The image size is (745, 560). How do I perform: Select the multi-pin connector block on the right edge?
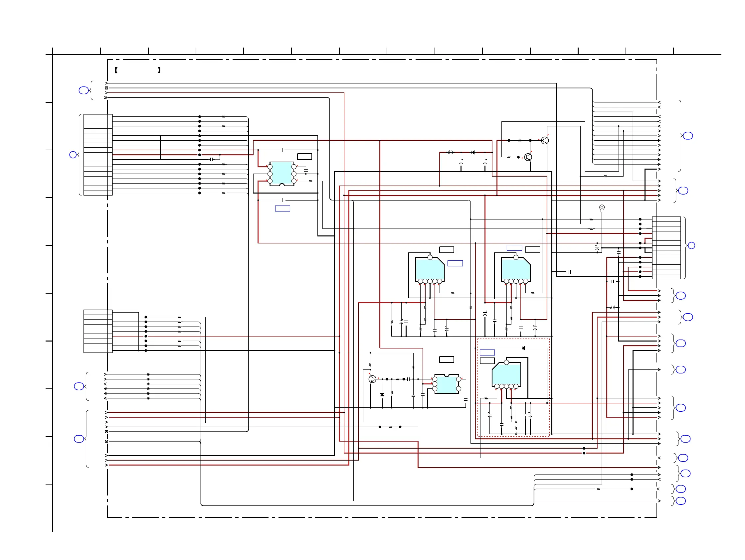[x=666, y=248]
